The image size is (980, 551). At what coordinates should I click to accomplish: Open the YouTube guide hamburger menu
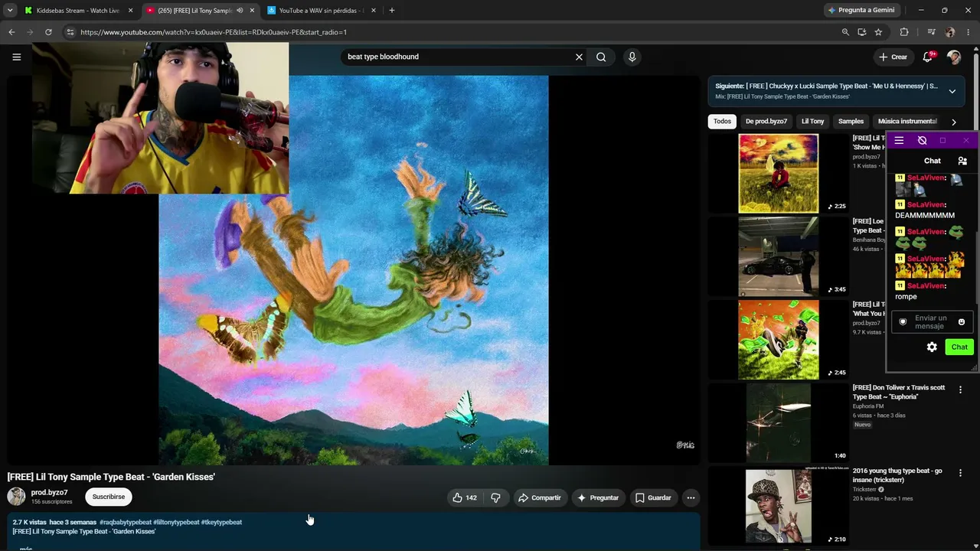[x=16, y=57]
